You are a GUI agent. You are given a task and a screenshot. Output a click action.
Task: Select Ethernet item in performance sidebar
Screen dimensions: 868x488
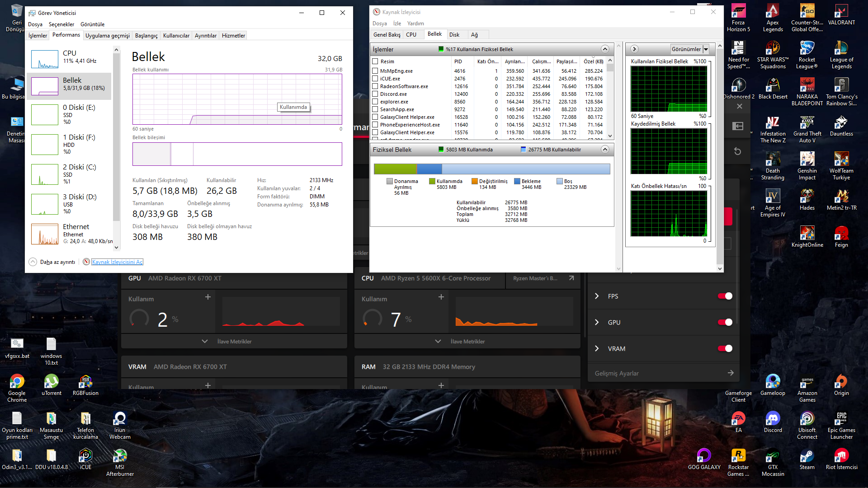point(69,234)
